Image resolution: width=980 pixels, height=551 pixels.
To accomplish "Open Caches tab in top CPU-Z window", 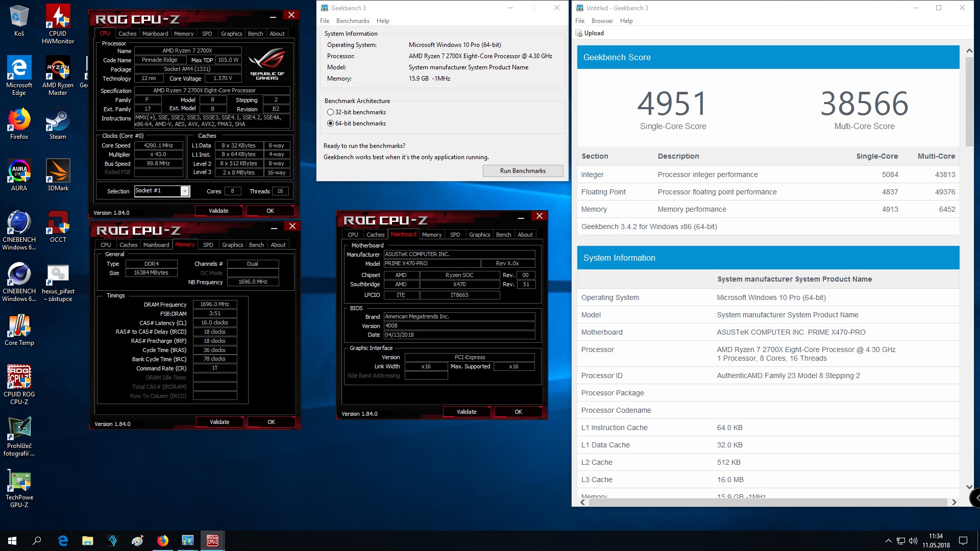I will [127, 34].
